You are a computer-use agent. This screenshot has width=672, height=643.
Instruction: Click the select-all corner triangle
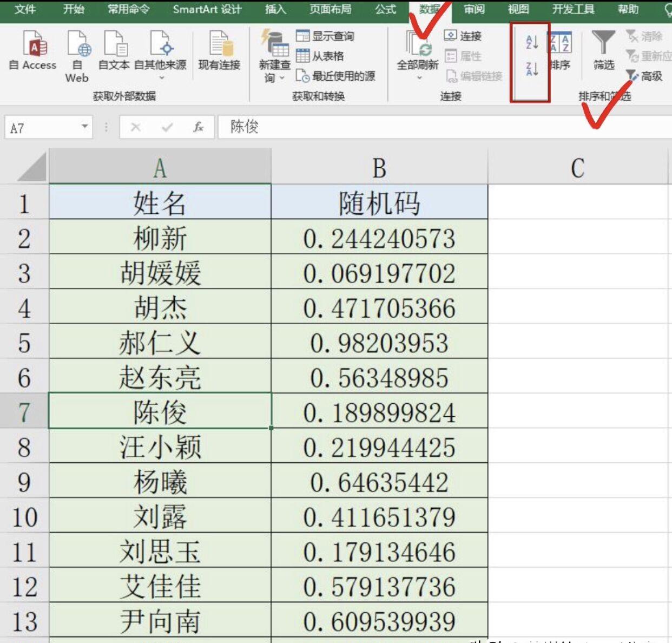pyautogui.click(x=31, y=167)
